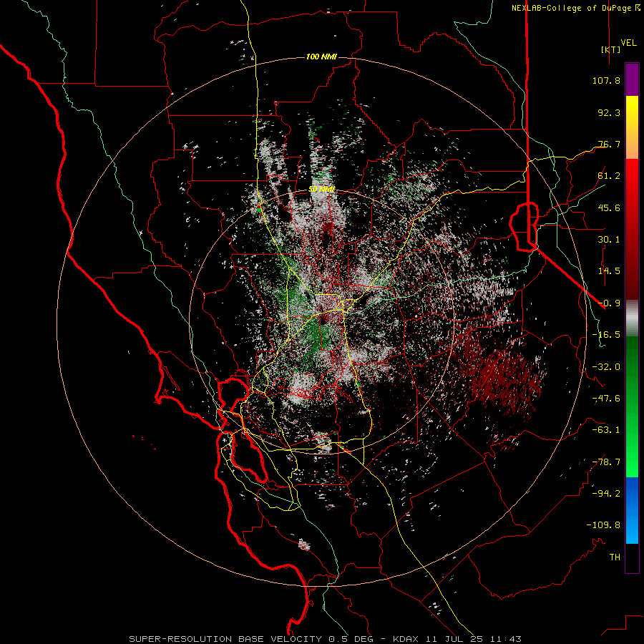Click the 30.1 legend value
The image size is (644, 644).
[x=609, y=240]
